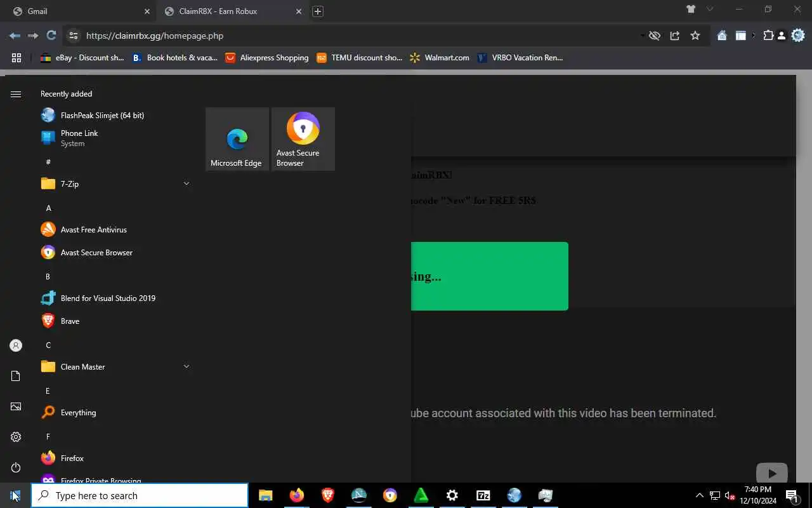
Task: Open tab search dropdown in title bar
Action: click(x=710, y=10)
